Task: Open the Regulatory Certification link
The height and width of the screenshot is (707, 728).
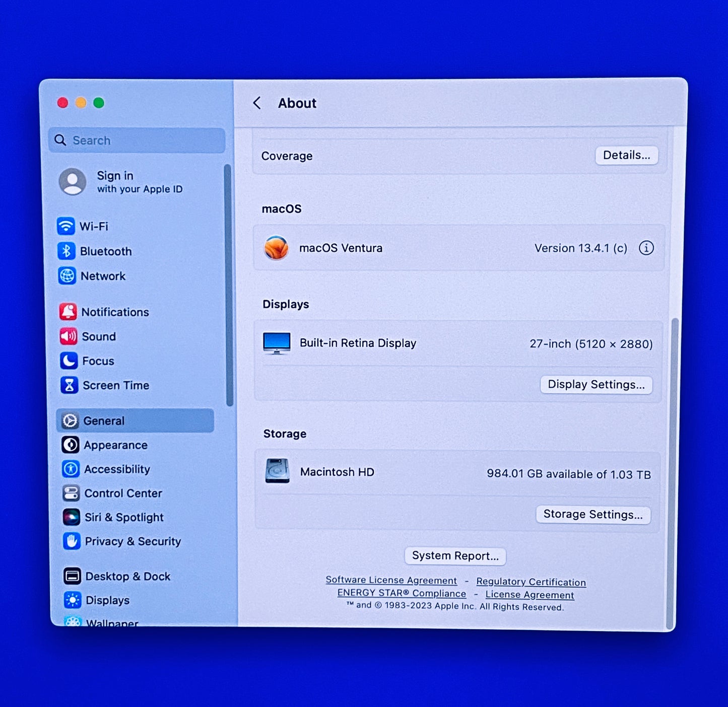Action: click(x=531, y=582)
